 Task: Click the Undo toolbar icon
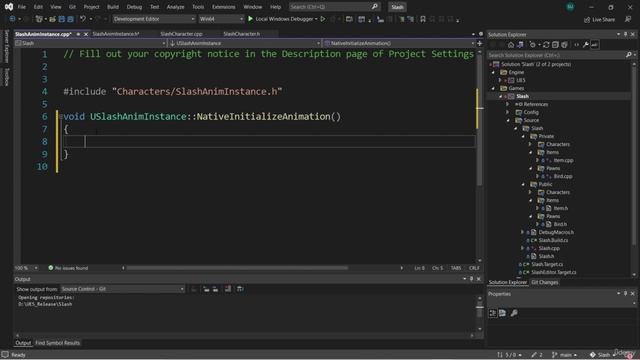pyautogui.click(x=83, y=19)
